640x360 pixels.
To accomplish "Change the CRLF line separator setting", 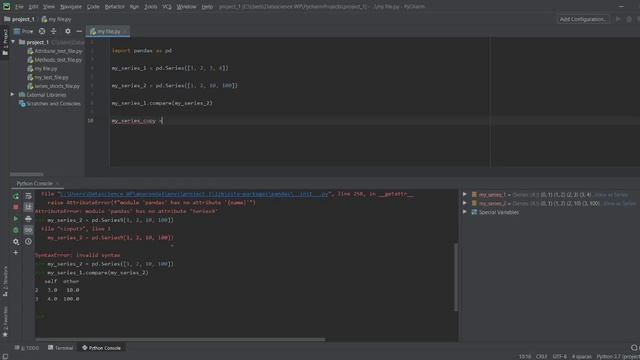I will pyautogui.click(x=541, y=357).
